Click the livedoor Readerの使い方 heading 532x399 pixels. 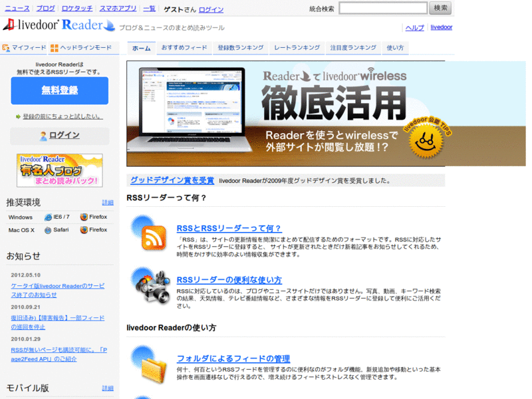click(x=172, y=328)
